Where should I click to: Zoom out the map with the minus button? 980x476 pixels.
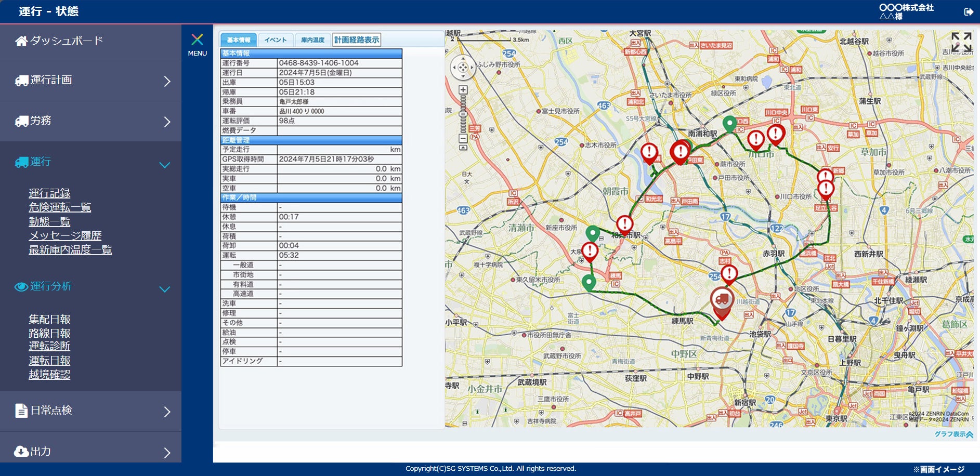click(x=463, y=138)
